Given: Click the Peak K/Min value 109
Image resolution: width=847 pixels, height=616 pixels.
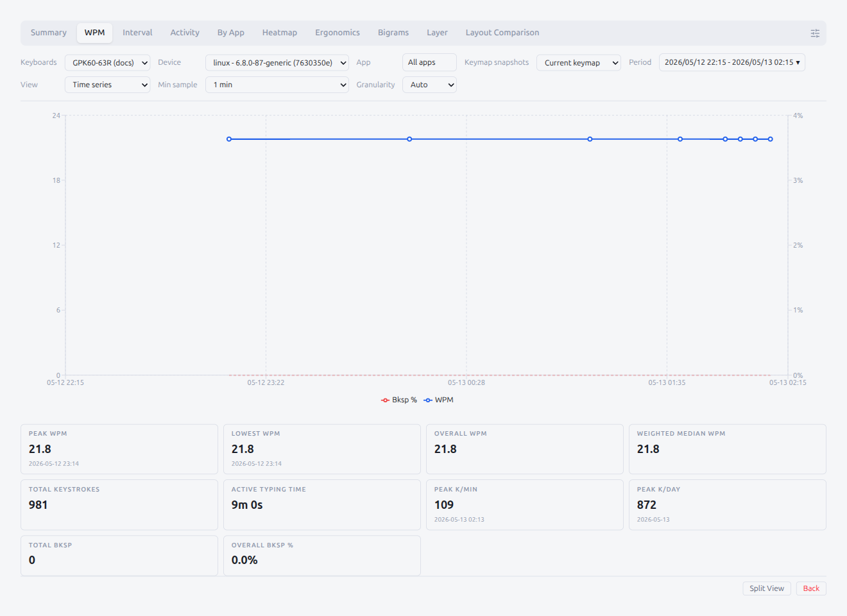Looking at the screenshot, I should [444, 505].
